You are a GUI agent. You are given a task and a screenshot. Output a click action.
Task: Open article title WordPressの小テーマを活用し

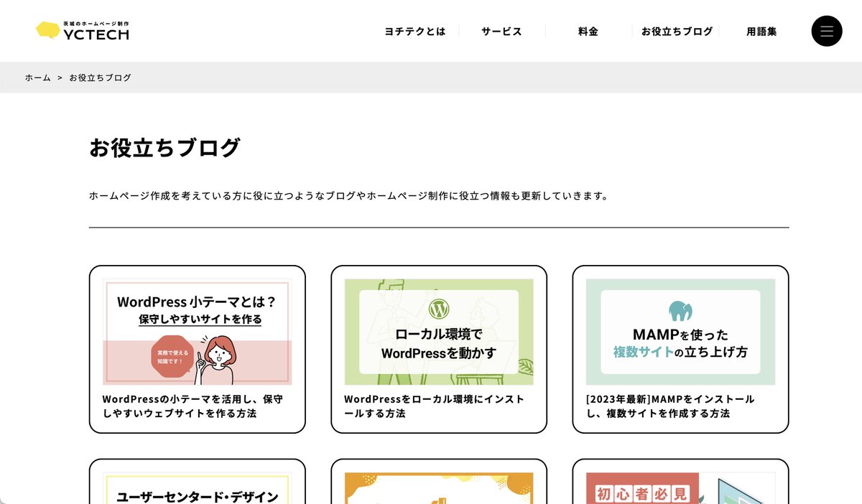[193, 406]
